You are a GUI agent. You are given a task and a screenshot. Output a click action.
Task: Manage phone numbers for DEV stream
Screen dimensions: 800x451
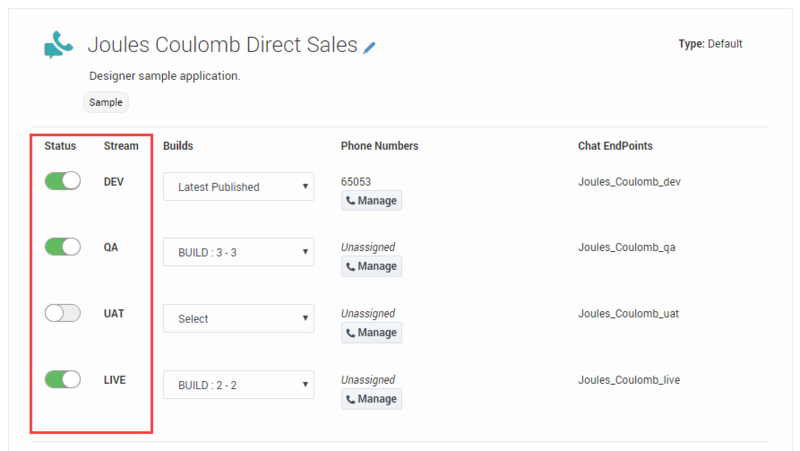(371, 201)
